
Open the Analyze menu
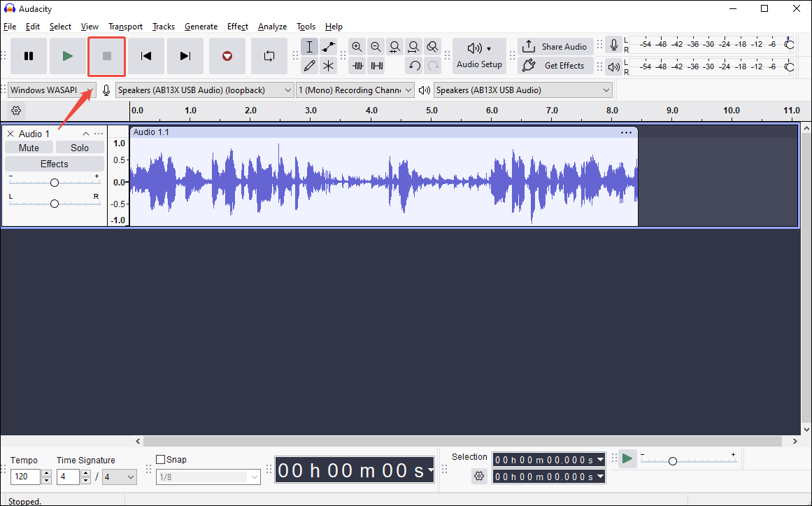(x=272, y=27)
